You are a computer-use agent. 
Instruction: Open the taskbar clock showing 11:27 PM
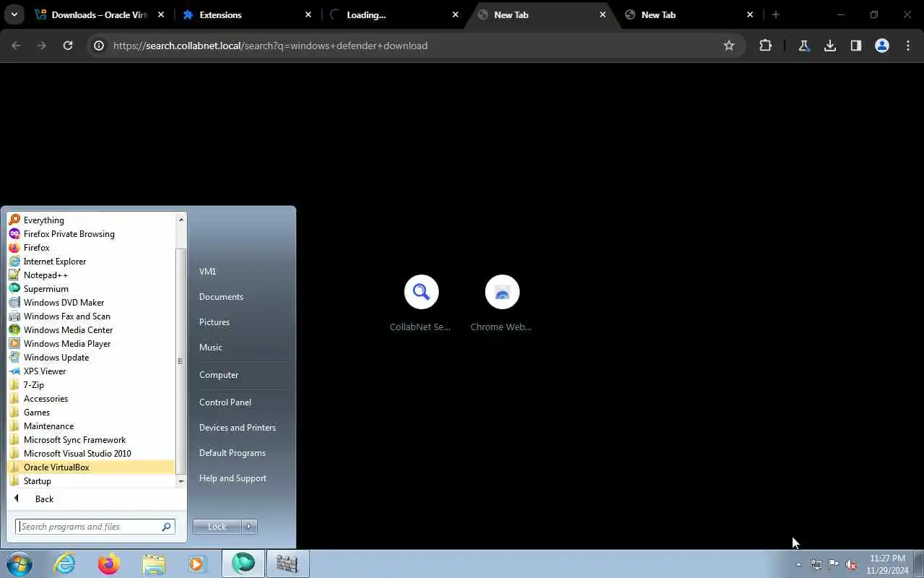(887, 564)
